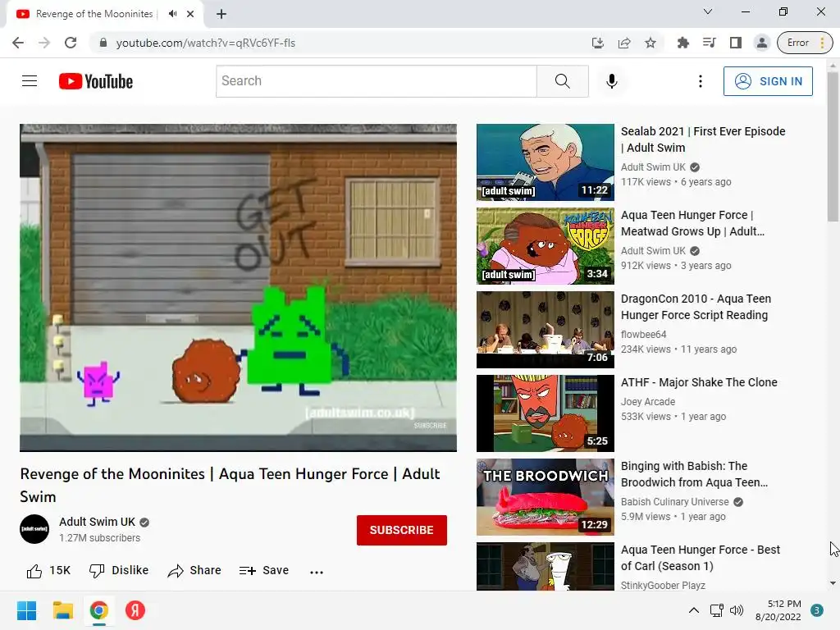
Task: Click the forward navigation arrow
Action: tap(44, 43)
